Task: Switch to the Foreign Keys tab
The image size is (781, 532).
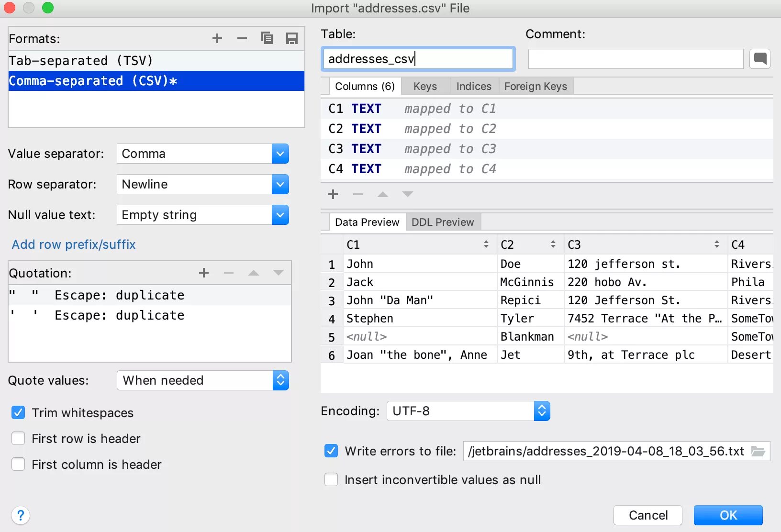Action: point(536,86)
